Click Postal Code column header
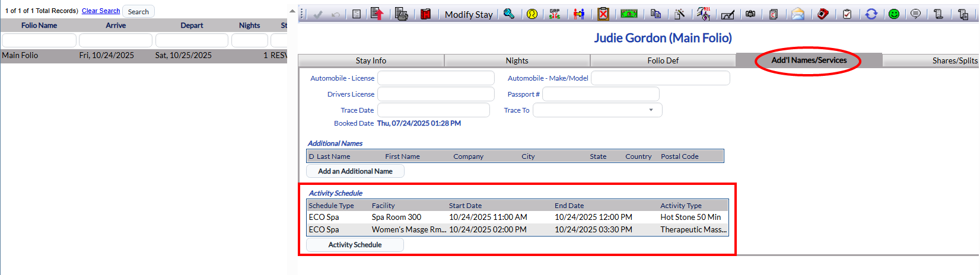Viewport: 980px width, 275px height. coord(679,156)
